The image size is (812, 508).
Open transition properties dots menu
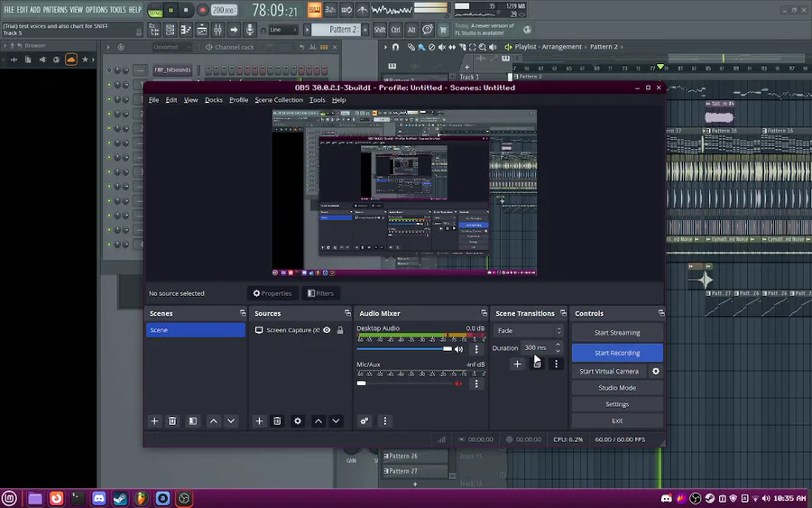tap(556, 364)
